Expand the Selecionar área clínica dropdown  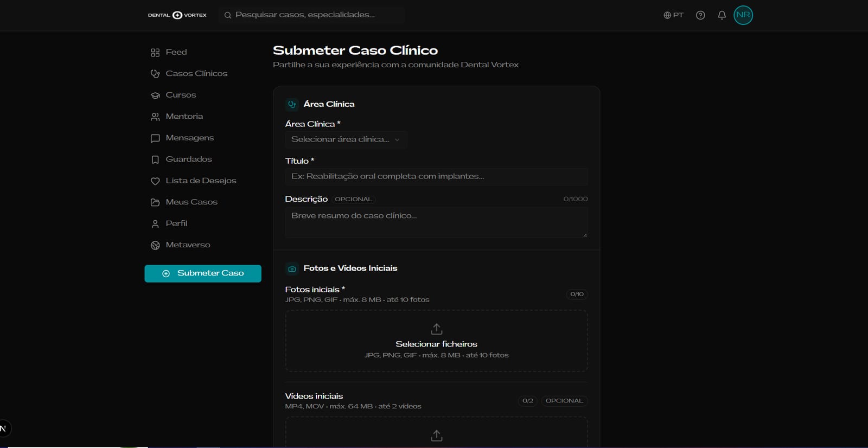click(346, 139)
